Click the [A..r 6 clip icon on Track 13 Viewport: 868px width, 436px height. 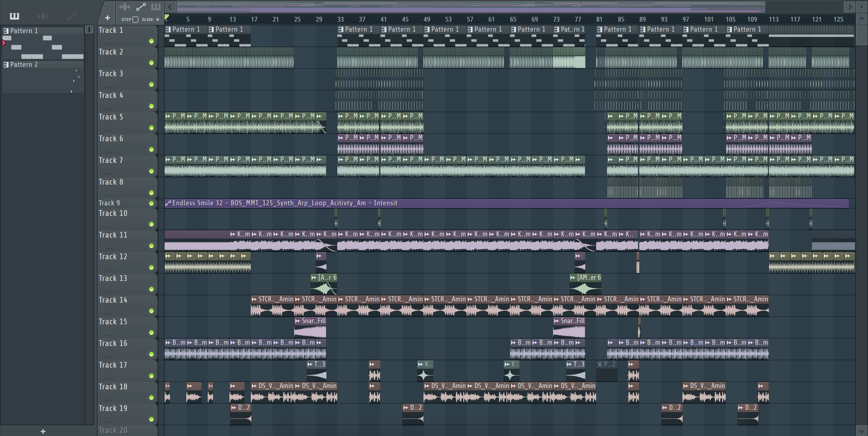pos(314,277)
